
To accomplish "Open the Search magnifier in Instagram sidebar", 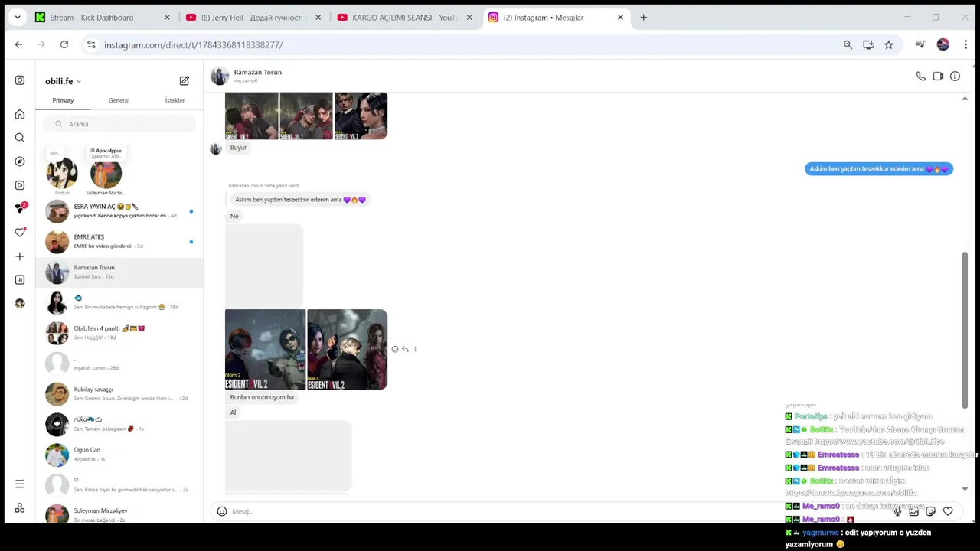I will click(x=20, y=138).
